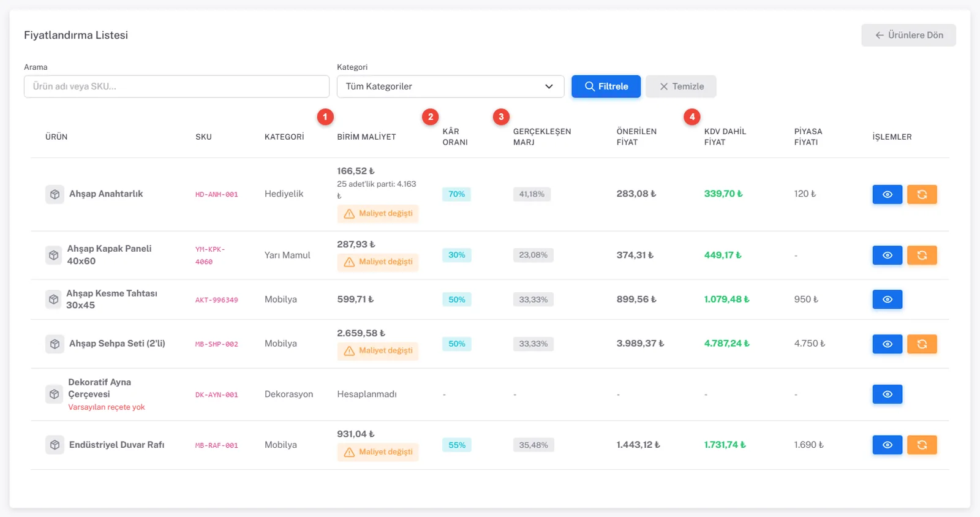
Task: Go back using Ürünlere Dön button
Action: (x=908, y=35)
